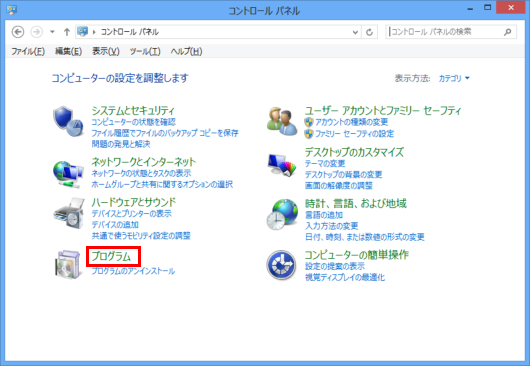The image size is (530, 366).
Task: Click 入力方法の変更 link
Action: 331,226
